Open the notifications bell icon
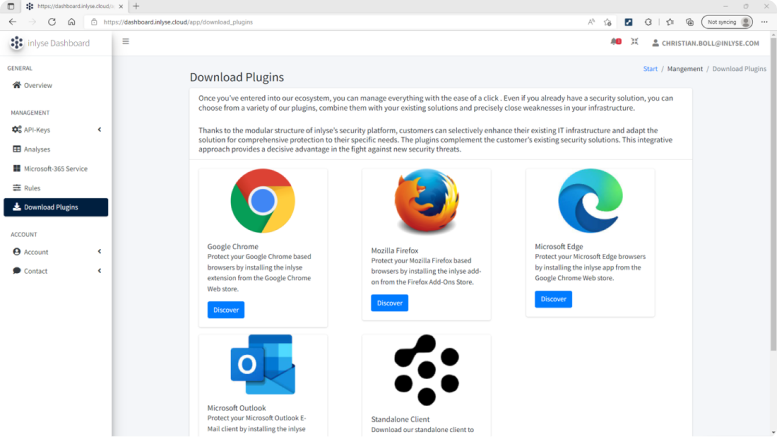The image size is (777, 438). [x=615, y=42]
